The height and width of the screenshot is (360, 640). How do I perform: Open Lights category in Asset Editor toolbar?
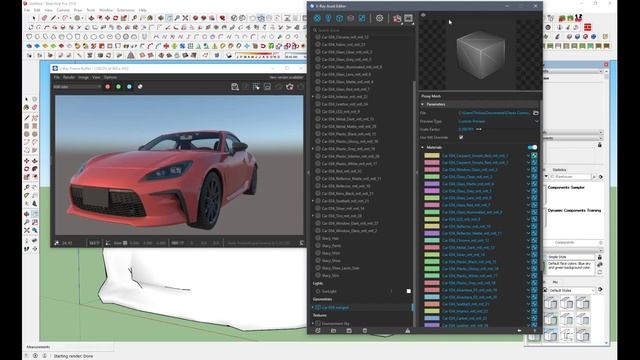point(328,18)
